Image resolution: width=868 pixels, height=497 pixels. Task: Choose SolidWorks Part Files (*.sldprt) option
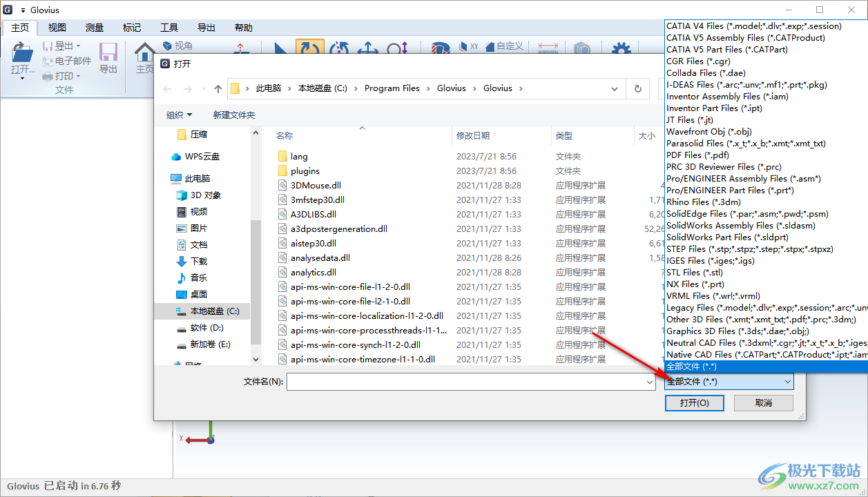[x=765, y=237]
